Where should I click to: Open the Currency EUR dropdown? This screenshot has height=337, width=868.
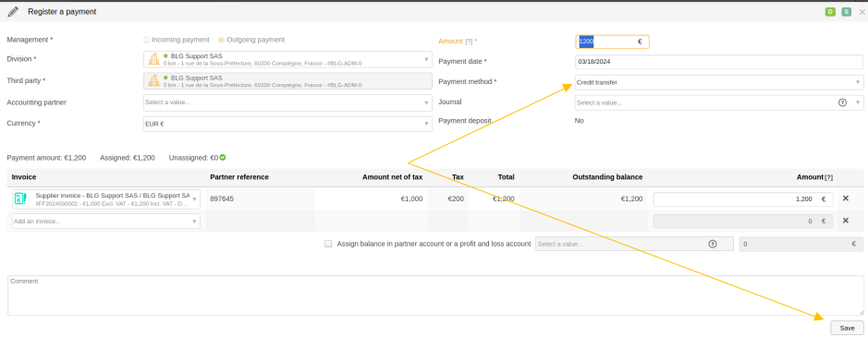click(287, 124)
